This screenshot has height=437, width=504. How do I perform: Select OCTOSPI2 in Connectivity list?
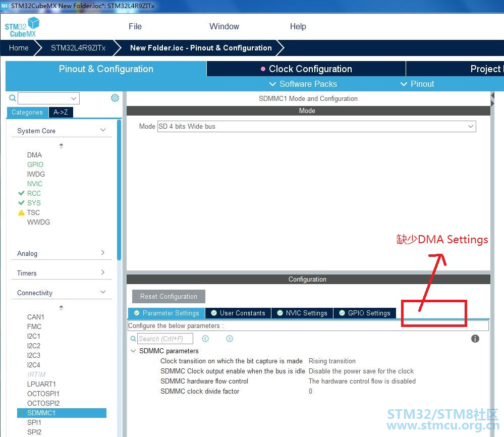pyautogui.click(x=43, y=403)
